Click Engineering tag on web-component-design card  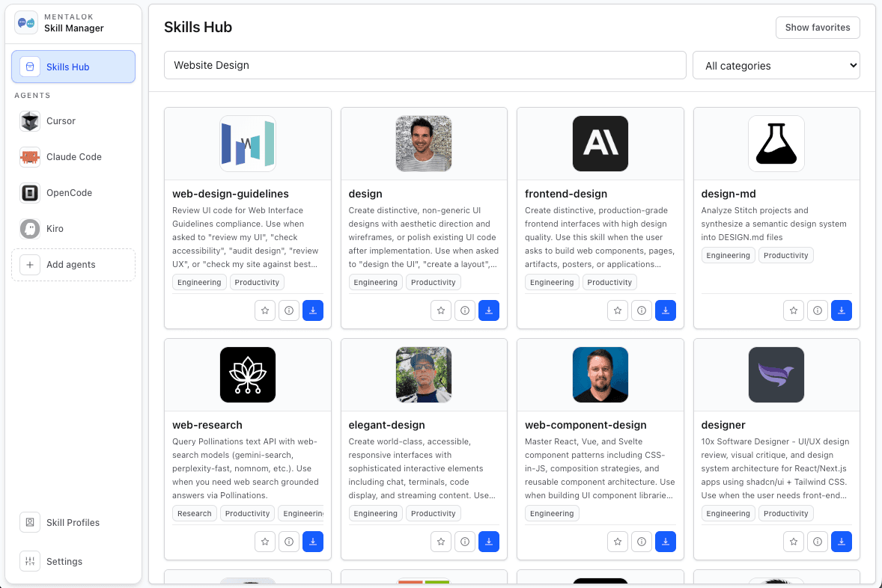[552, 513]
